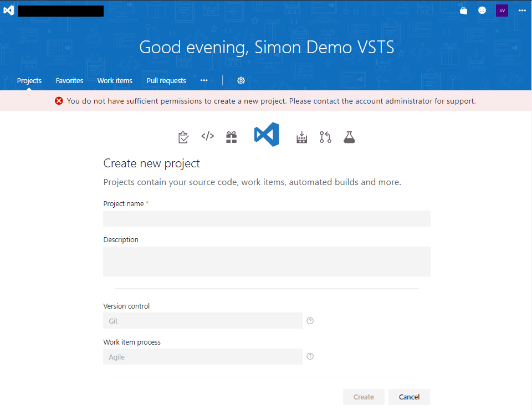Click the Version control help icon
The image size is (532, 410).
pos(310,320)
